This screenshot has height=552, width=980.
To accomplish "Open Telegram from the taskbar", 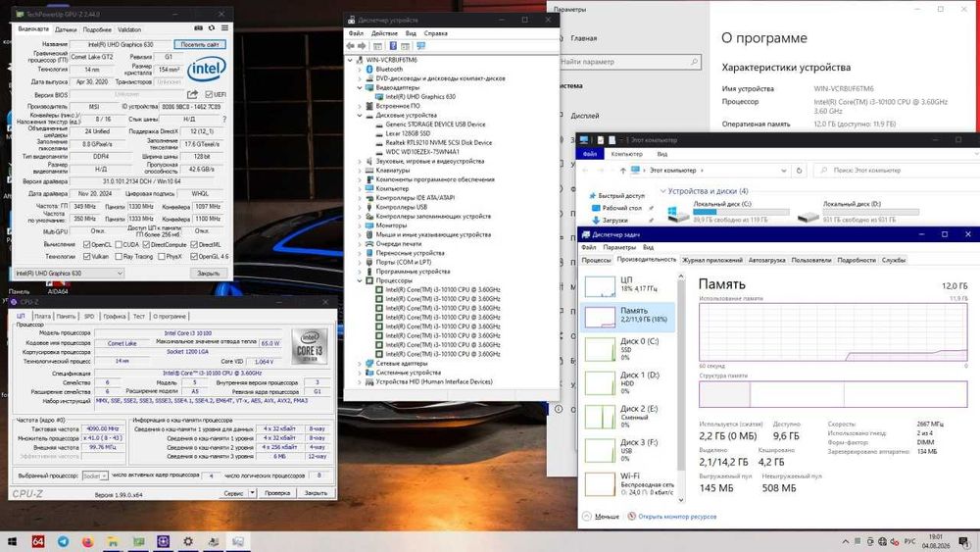I will (63, 541).
